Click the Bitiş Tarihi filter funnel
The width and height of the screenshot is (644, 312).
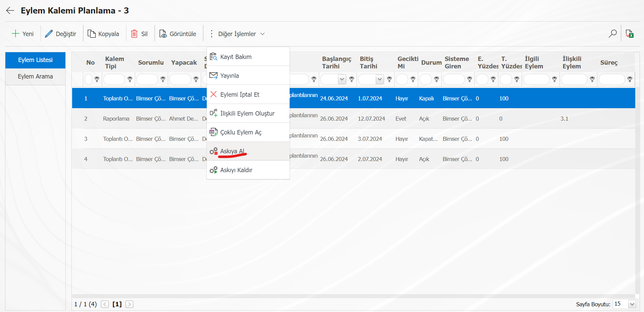point(389,79)
